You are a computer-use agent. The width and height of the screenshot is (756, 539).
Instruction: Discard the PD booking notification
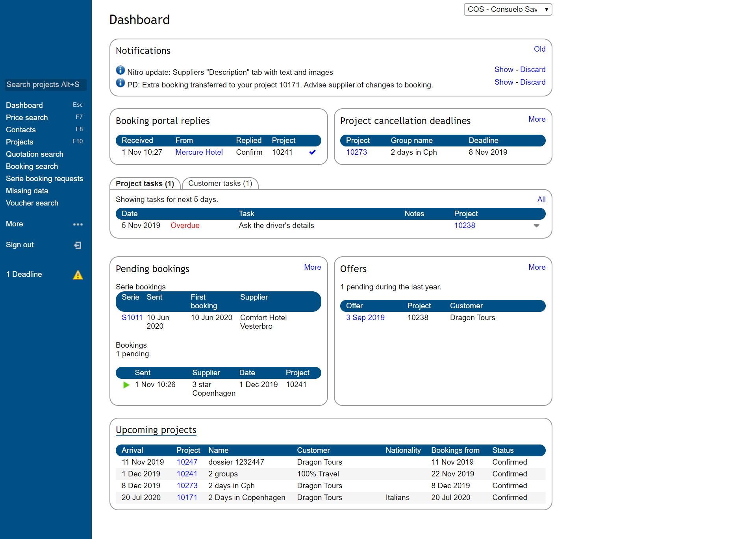(533, 82)
